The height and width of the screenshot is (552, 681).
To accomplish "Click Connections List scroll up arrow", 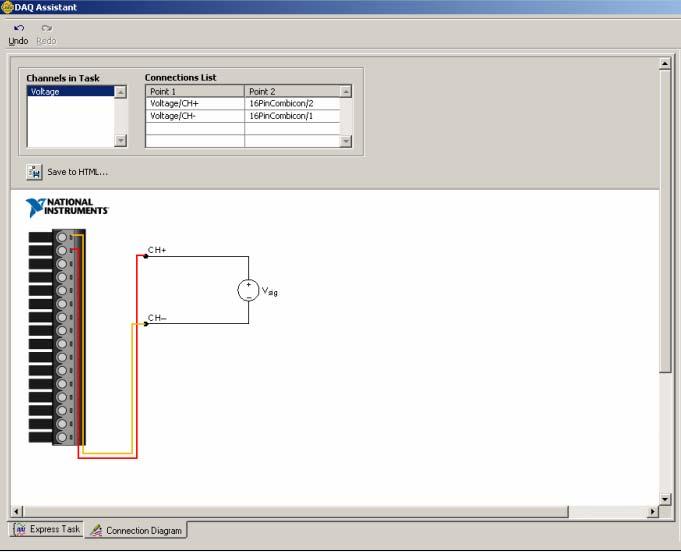I will point(346,91).
